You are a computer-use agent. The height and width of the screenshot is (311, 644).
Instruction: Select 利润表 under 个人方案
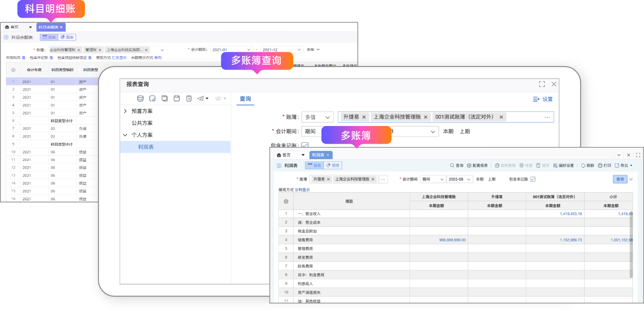tap(146, 147)
